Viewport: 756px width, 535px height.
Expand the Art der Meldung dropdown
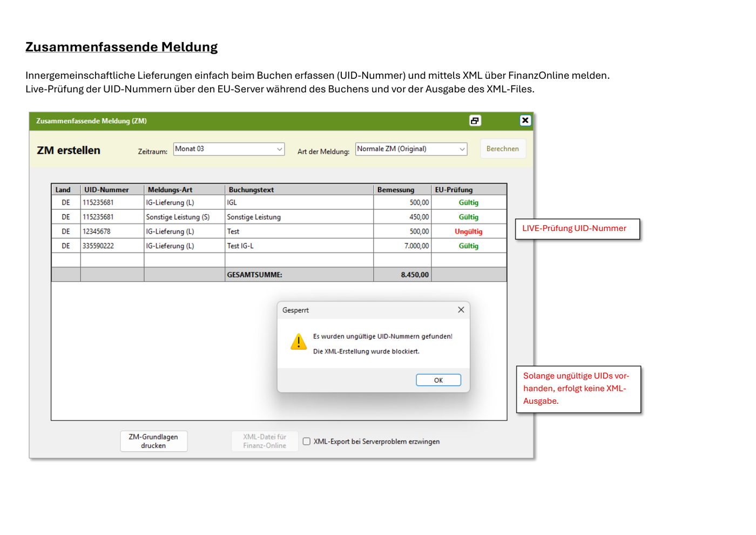point(411,149)
